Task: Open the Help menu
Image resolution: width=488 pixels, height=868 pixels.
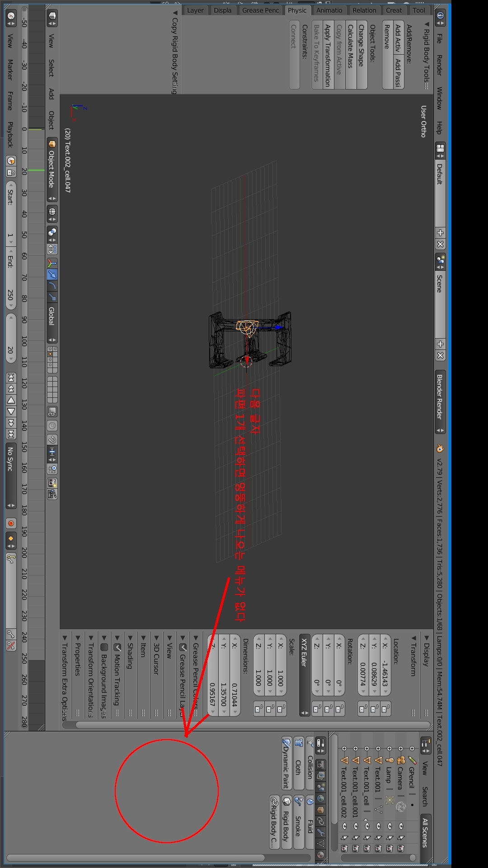Action: (x=439, y=128)
